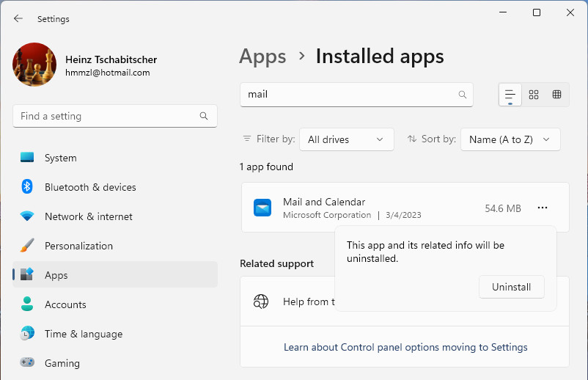Minimize the Settings window
The height and width of the screenshot is (380, 588).
point(503,12)
